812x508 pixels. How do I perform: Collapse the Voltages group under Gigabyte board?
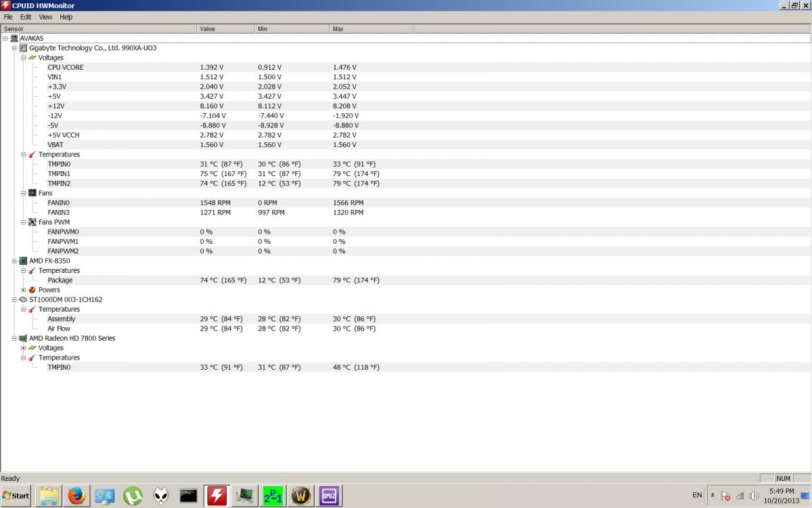tap(23, 58)
